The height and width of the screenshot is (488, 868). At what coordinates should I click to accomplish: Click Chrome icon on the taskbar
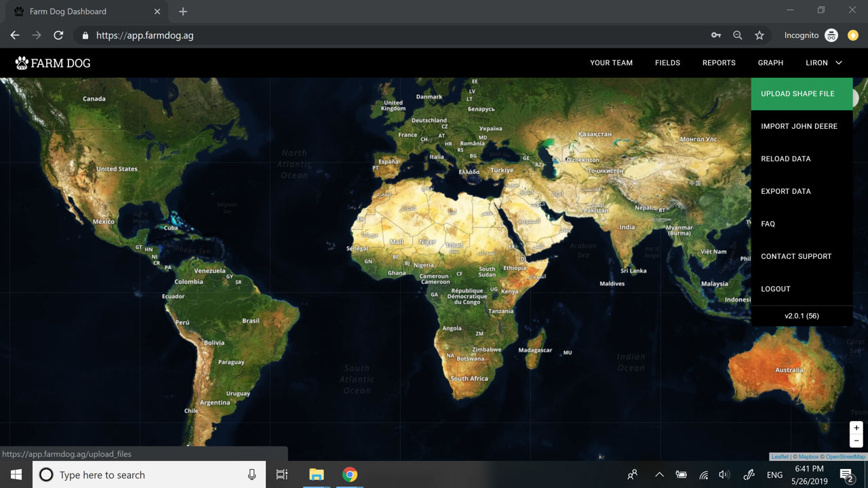click(x=350, y=474)
